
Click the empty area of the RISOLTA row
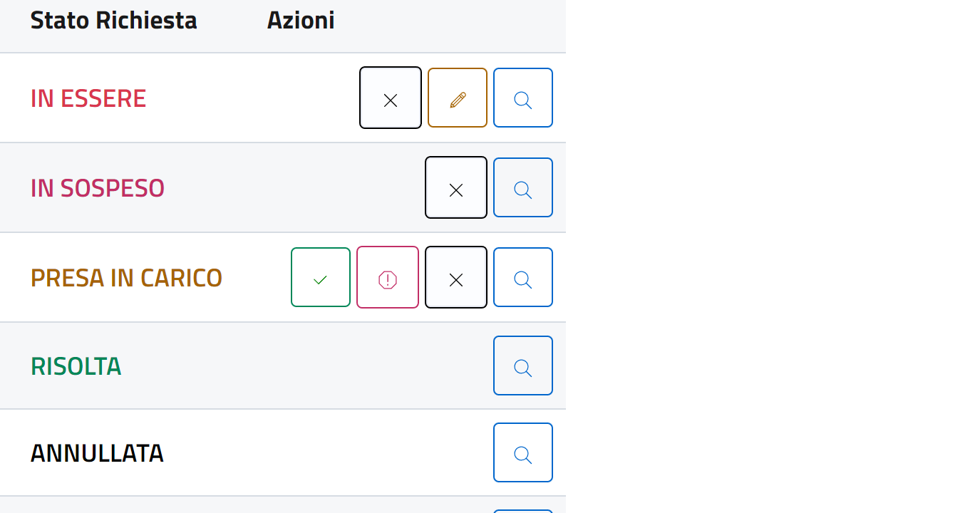coord(306,366)
